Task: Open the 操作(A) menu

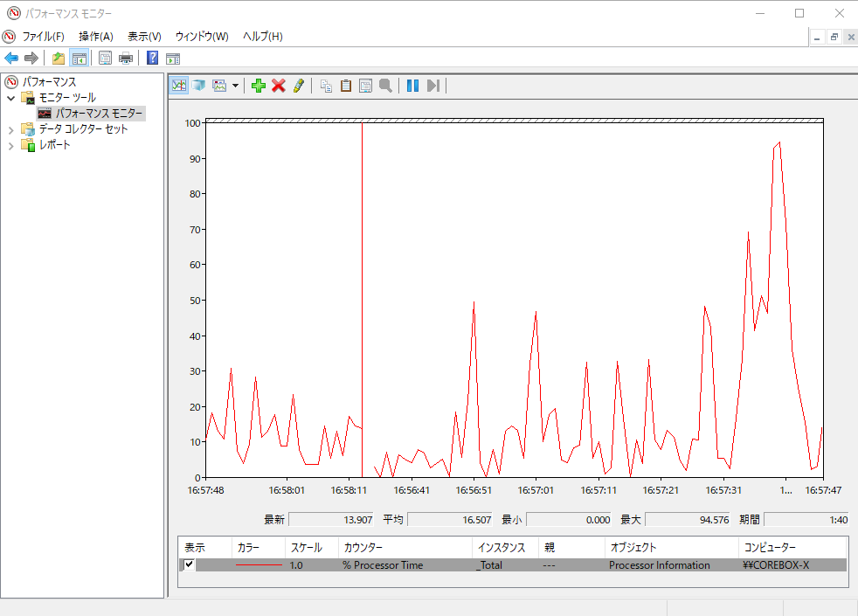Action: coord(96,36)
